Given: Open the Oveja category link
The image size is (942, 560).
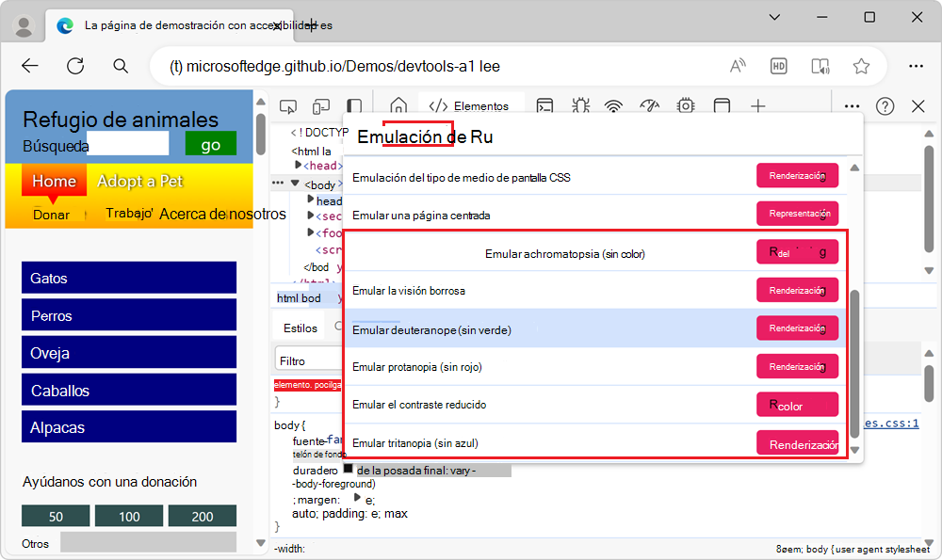Looking at the screenshot, I should point(128,352).
